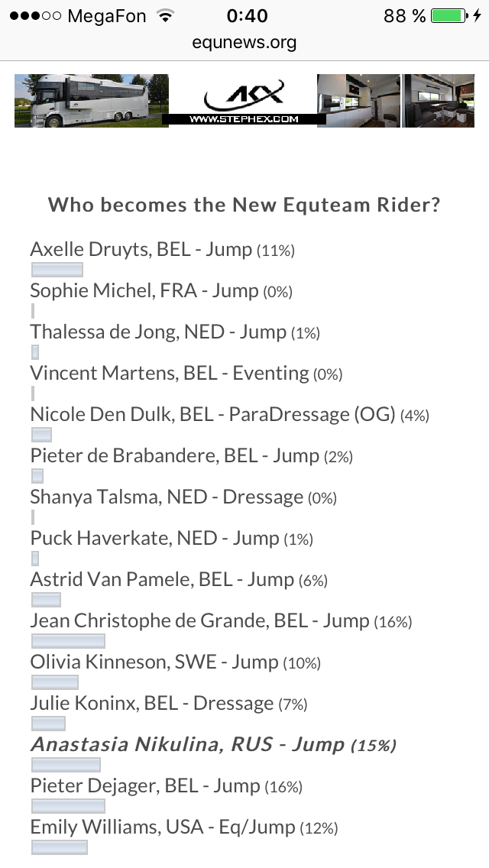Tap the poll title heading
This screenshot has width=489, height=868.
tap(244, 205)
